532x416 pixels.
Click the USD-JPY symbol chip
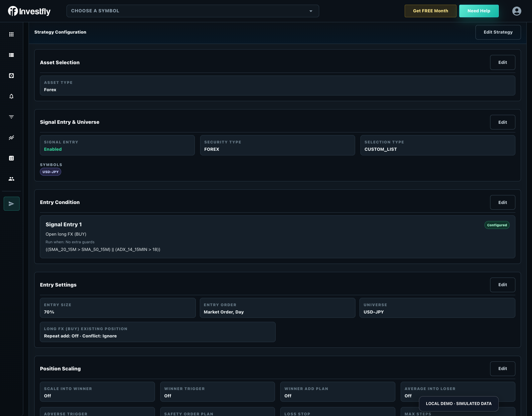[x=51, y=172]
